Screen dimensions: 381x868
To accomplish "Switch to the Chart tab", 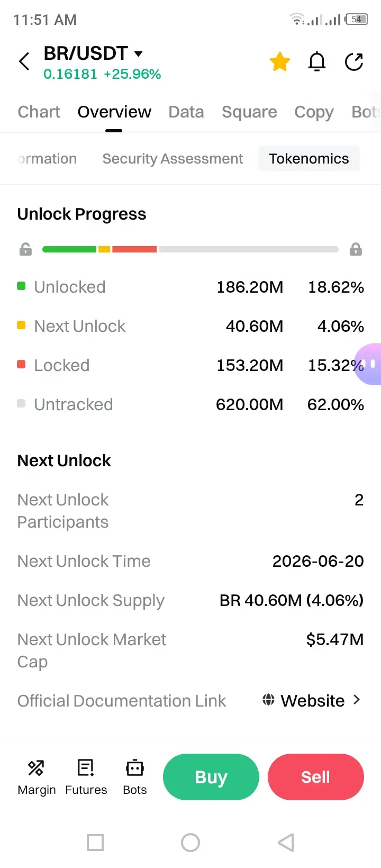I will tap(39, 112).
